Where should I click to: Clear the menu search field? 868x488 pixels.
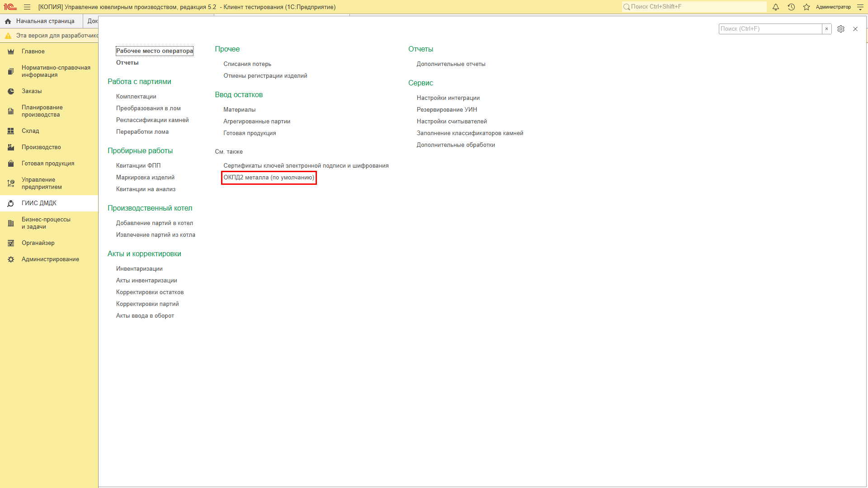point(826,29)
